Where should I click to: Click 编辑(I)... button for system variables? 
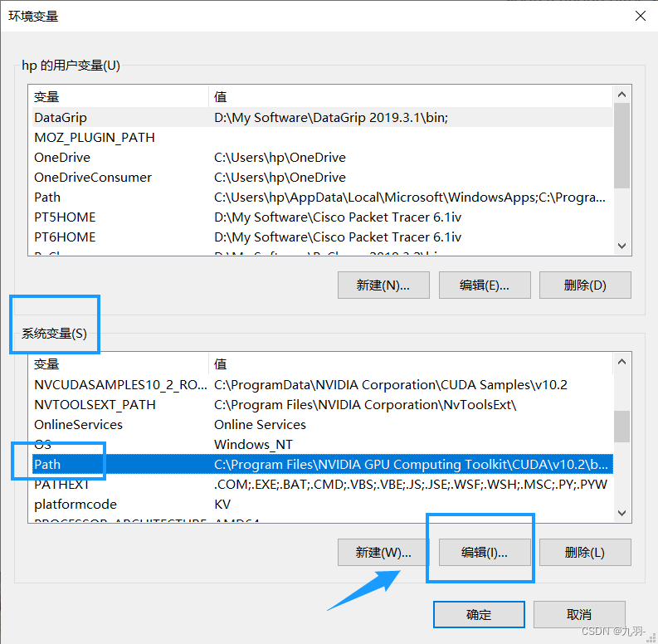(x=485, y=552)
